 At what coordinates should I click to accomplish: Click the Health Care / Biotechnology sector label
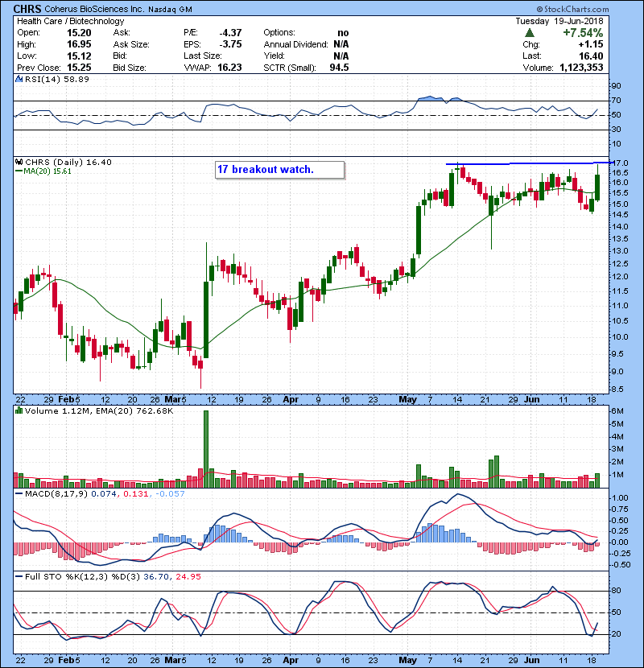coord(70,21)
